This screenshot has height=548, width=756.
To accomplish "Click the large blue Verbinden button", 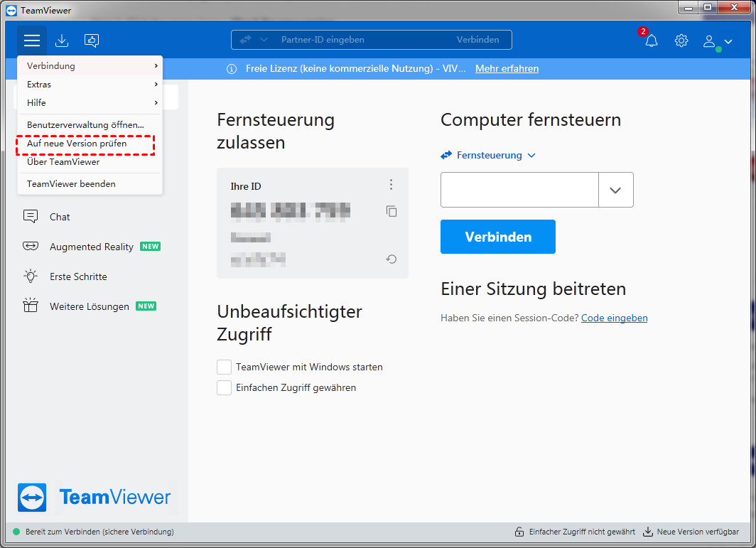I will pyautogui.click(x=497, y=237).
